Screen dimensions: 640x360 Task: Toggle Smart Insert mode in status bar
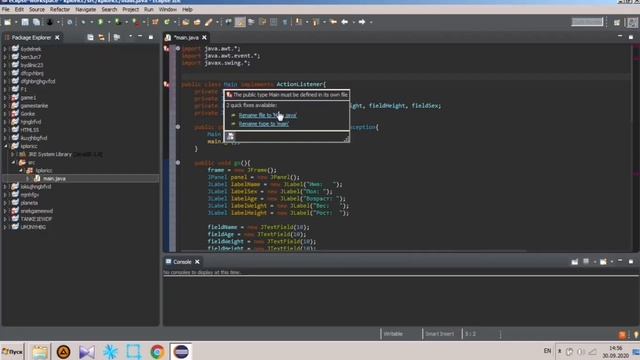(439, 334)
